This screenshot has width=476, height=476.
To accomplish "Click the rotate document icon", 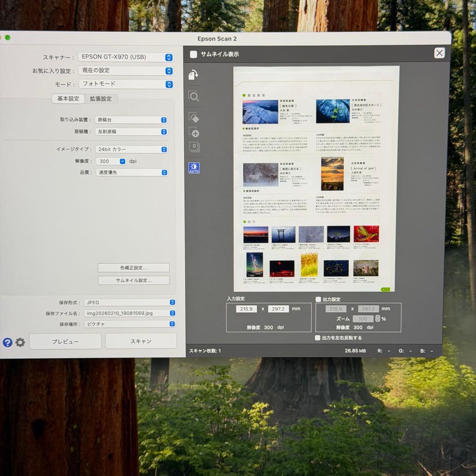I will [193, 75].
